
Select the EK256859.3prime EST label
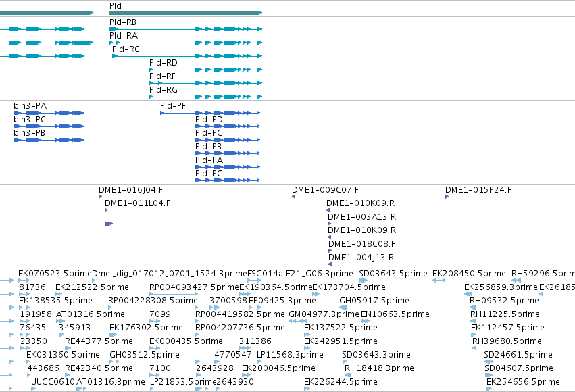point(501,287)
